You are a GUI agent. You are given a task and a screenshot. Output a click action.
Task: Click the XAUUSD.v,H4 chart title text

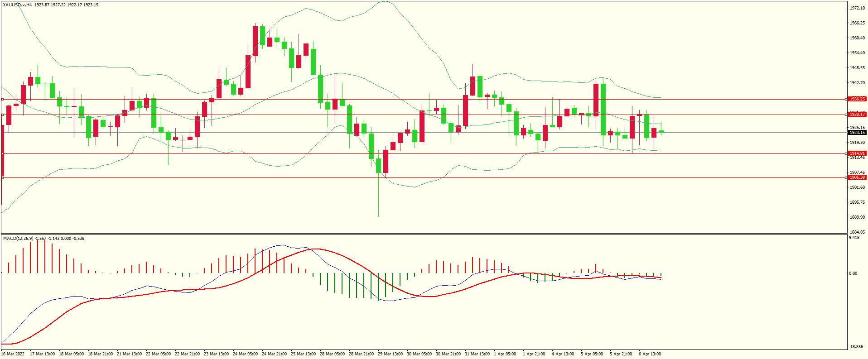coord(17,5)
